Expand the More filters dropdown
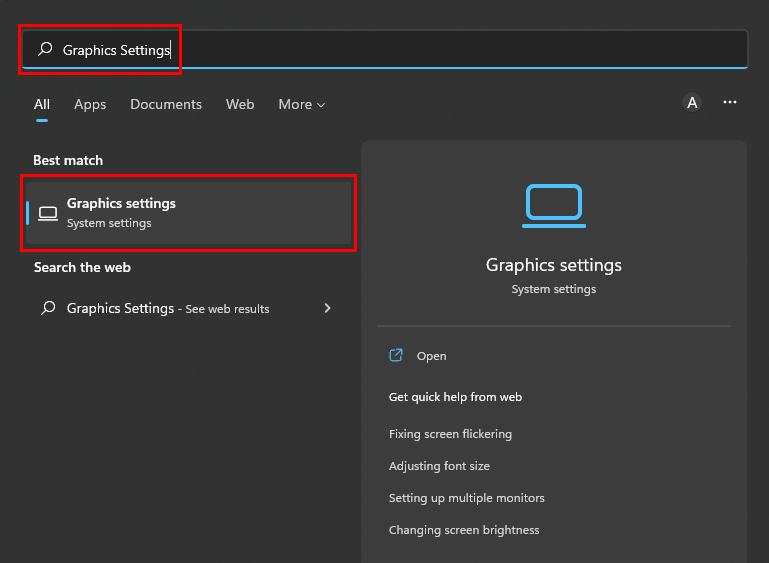 click(301, 104)
